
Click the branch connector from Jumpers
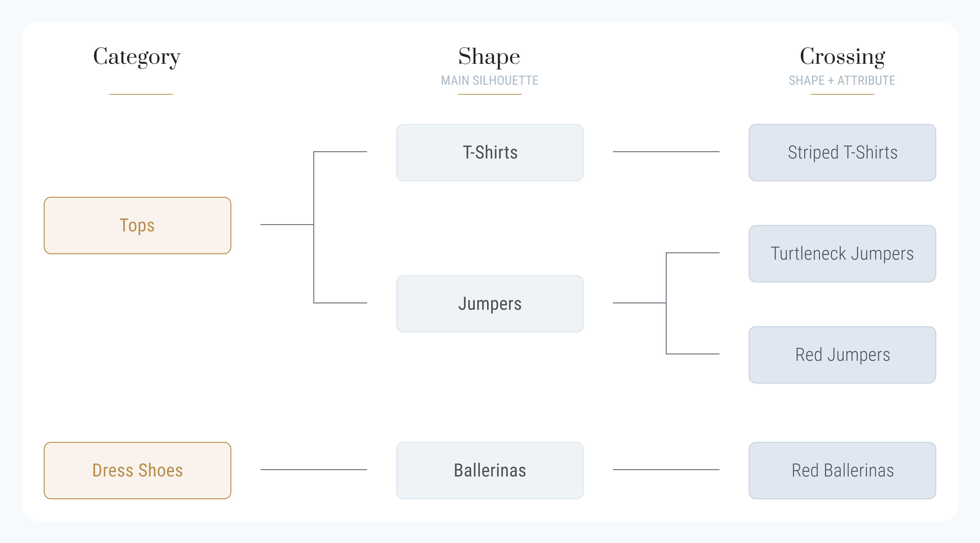click(x=666, y=303)
